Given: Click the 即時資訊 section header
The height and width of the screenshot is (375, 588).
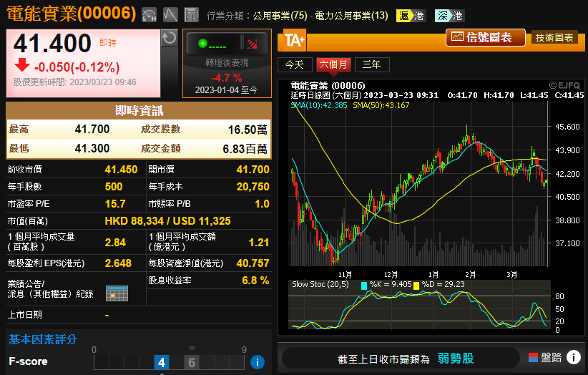Looking at the screenshot, I should 139,111.
